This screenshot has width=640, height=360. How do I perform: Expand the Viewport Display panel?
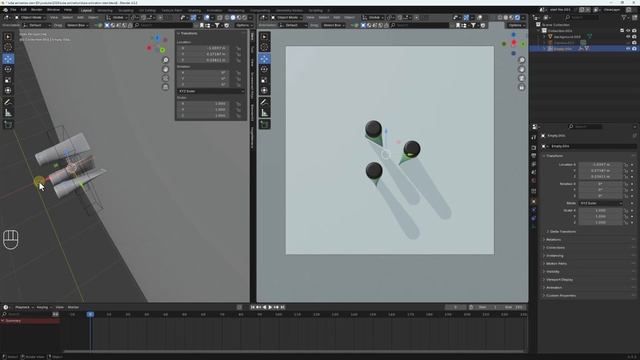tap(588, 280)
